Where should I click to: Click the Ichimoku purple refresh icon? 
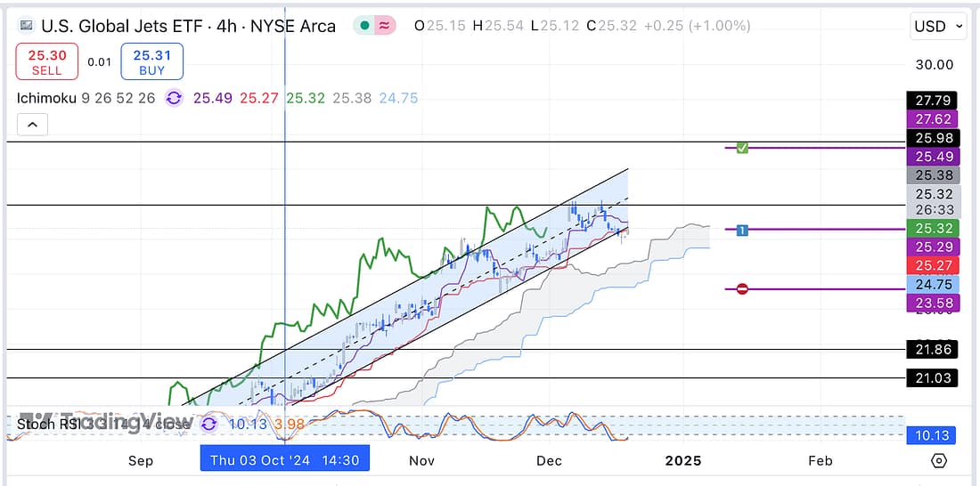click(174, 98)
